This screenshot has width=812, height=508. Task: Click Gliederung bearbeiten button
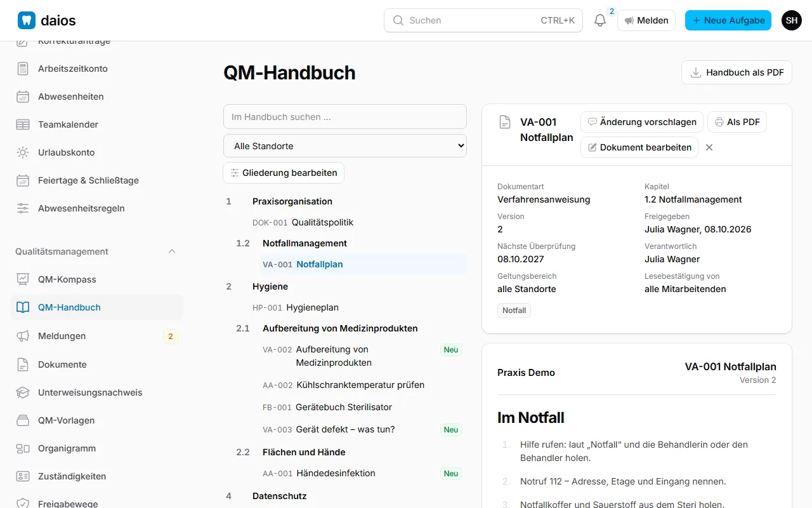[284, 173]
